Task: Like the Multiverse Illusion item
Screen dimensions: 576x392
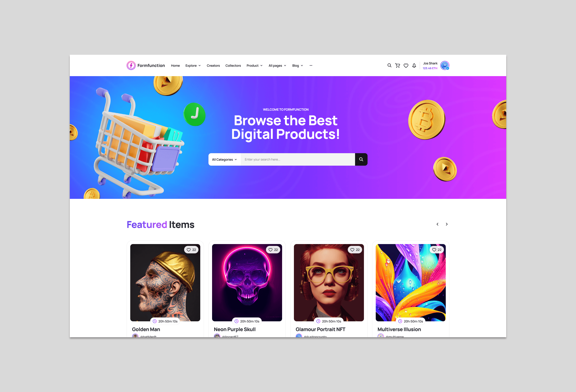Action: click(x=437, y=250)
